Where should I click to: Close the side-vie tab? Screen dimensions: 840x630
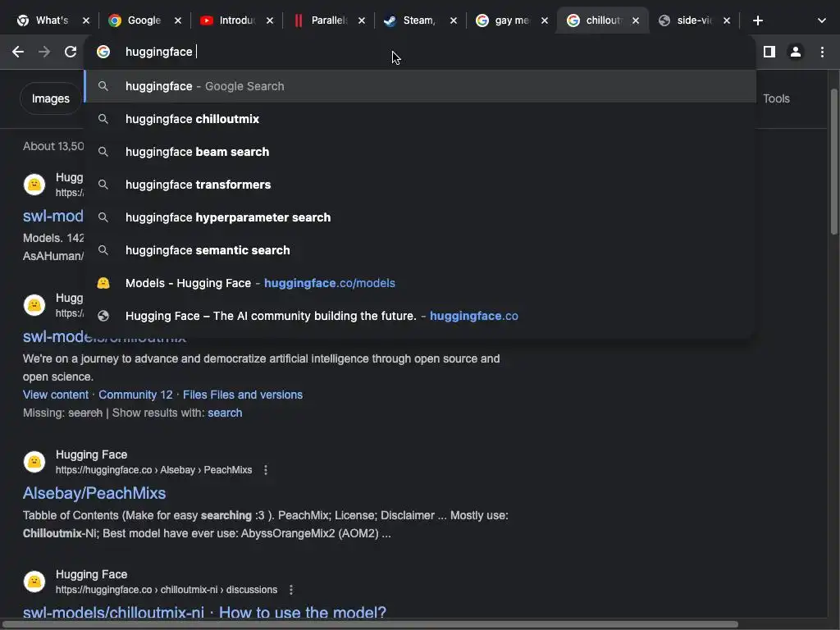[x=727, y=21]
